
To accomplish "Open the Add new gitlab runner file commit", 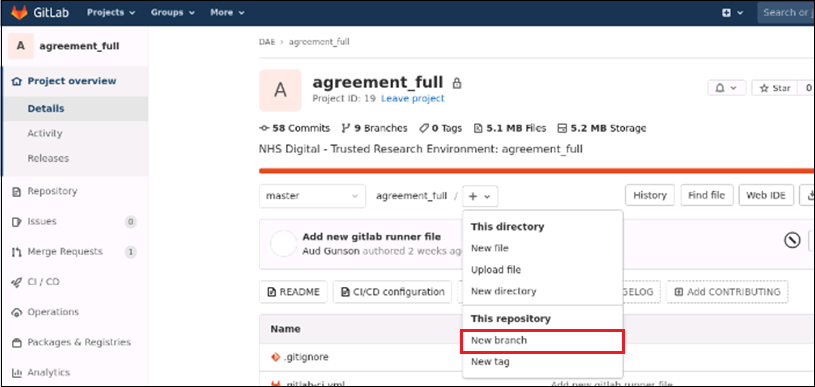I will [x=372, y=237].
